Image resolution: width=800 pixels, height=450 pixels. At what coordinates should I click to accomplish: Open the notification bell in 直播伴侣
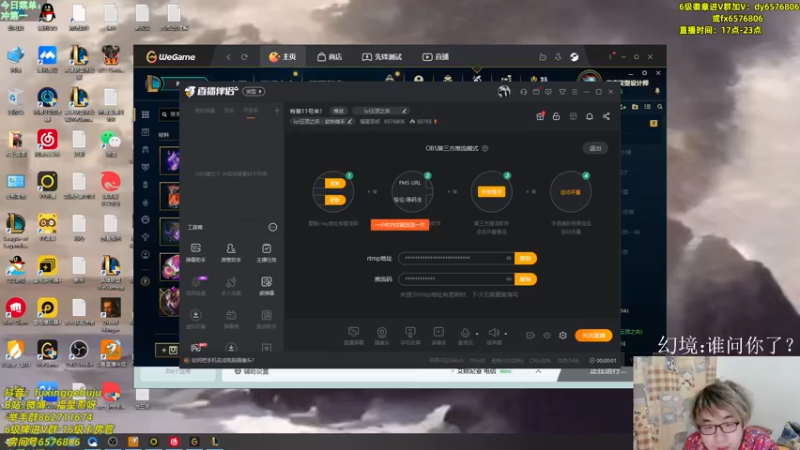(589, 116)
